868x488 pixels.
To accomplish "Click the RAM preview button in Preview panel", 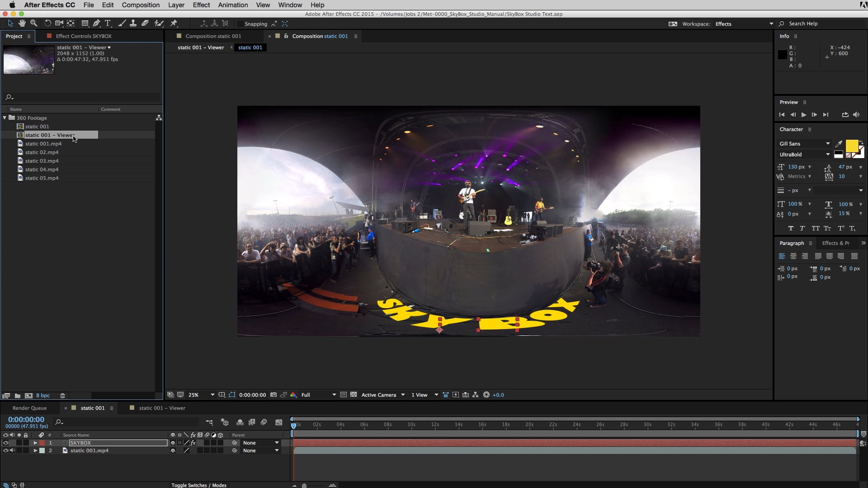I will (x=804, y=114).
